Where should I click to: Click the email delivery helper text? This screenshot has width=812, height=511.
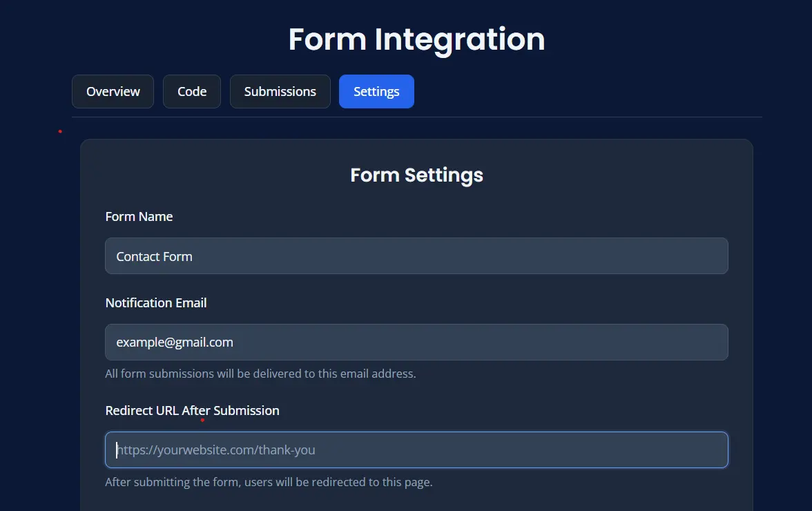(260, 374)
